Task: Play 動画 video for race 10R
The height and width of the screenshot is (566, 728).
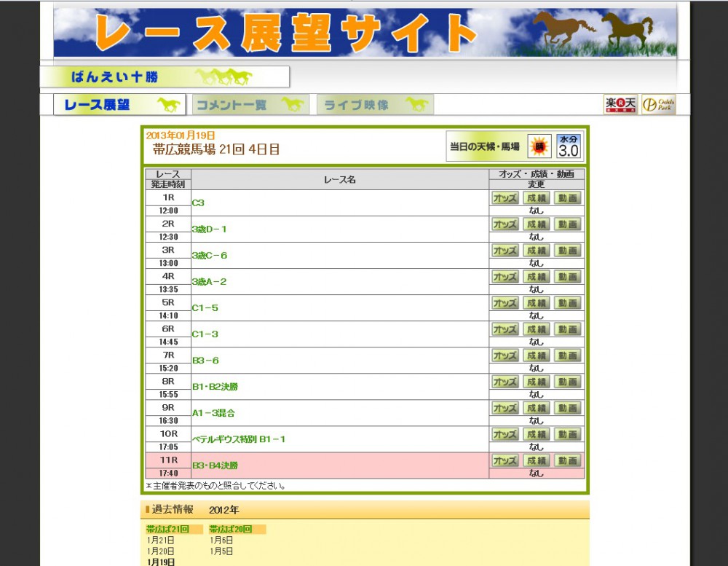Action: [568, 434]
